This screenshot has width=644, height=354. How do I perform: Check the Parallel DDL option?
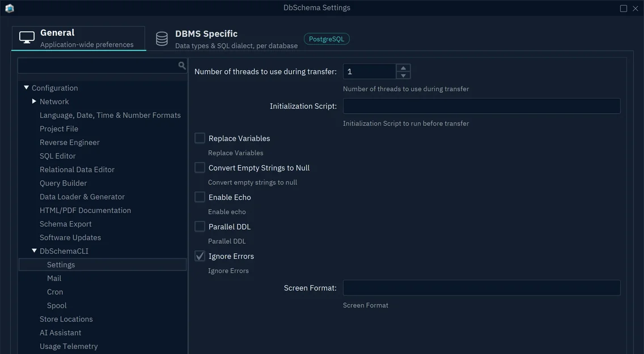coord(200,227)
